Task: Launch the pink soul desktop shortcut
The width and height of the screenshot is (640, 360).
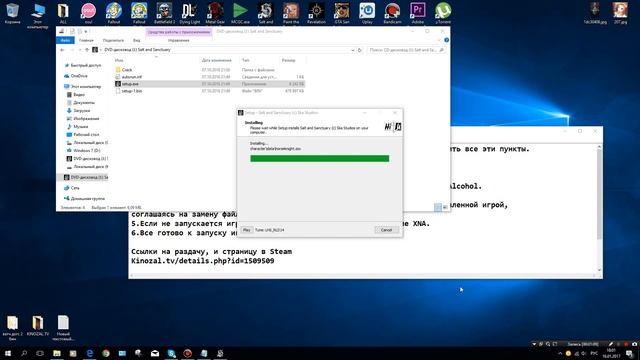Action: pyautogui.click(x=88, y=13)
